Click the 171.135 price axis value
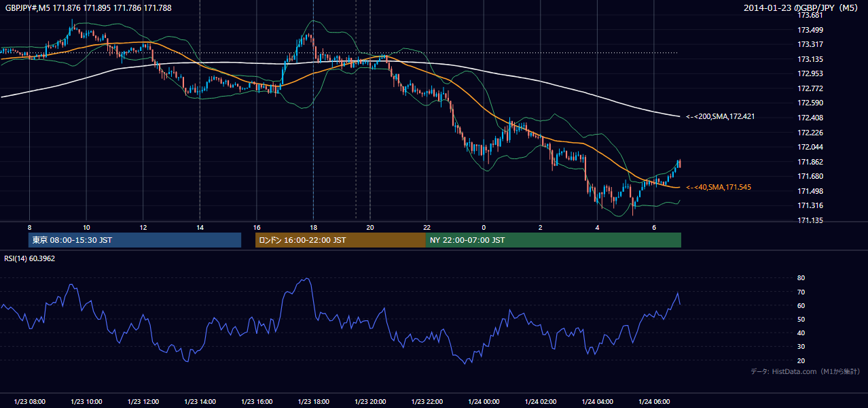This screenshot has width=868, height=408. (810, 220)
